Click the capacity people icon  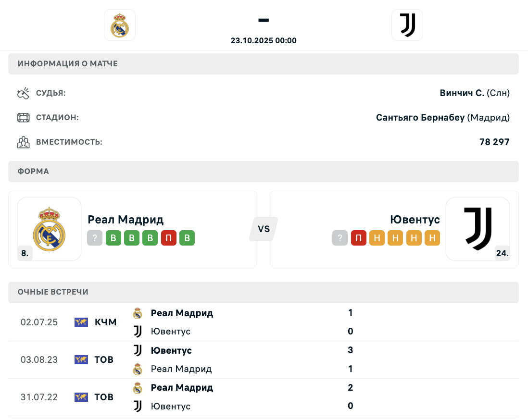(x=24, y=142)
